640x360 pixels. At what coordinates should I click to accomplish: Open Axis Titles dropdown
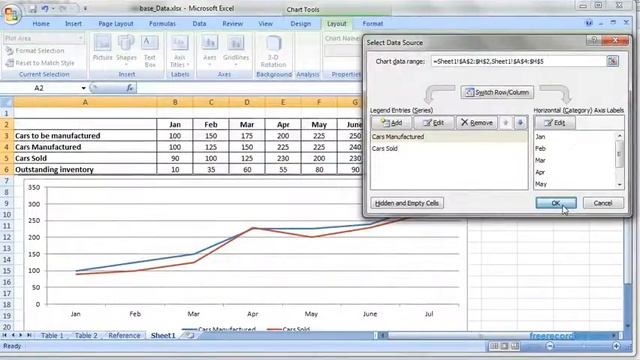click(x=180, y=51)
